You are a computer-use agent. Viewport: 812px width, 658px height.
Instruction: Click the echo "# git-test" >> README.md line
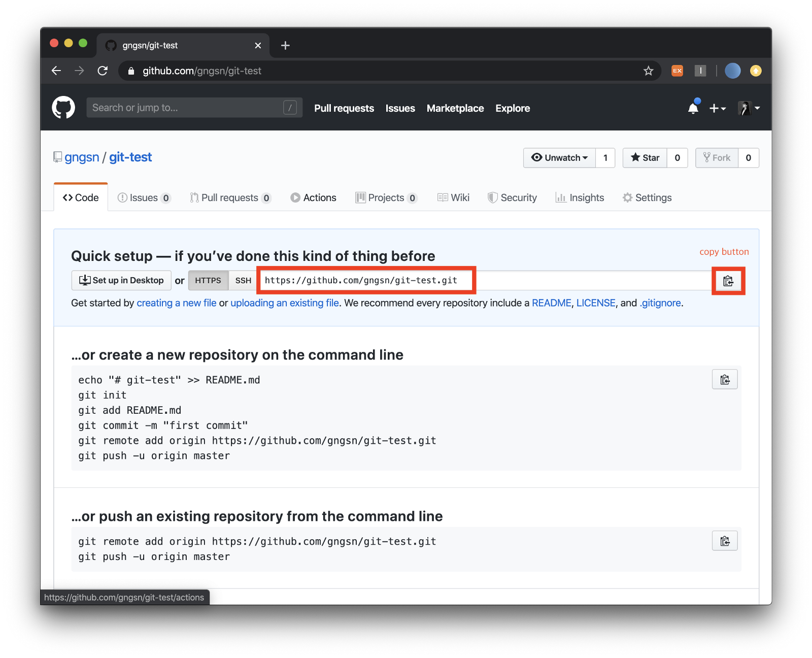click(169, 380)
